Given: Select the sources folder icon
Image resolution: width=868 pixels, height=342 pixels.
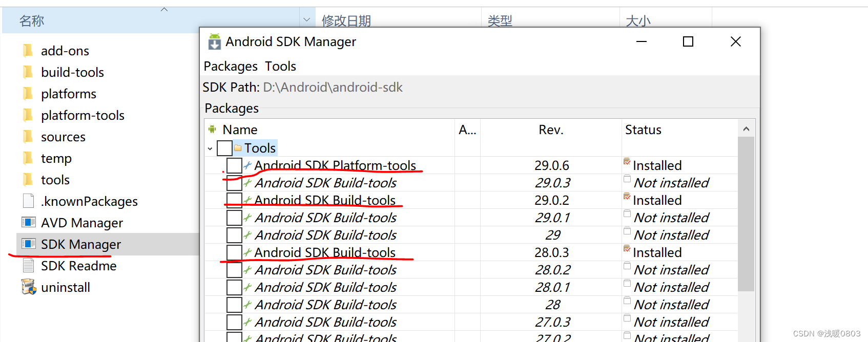Looking at the screenshot, I should [28, 137].
